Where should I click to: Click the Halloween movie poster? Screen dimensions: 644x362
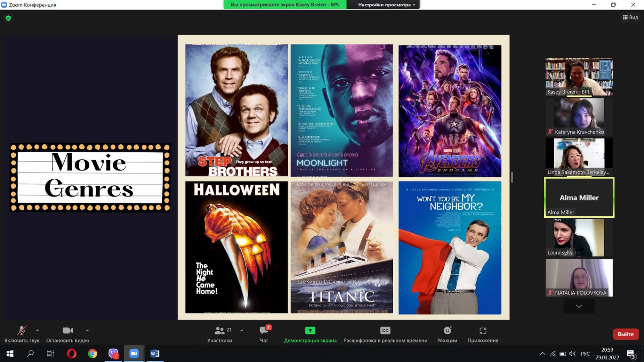click(x=237, y=247)
